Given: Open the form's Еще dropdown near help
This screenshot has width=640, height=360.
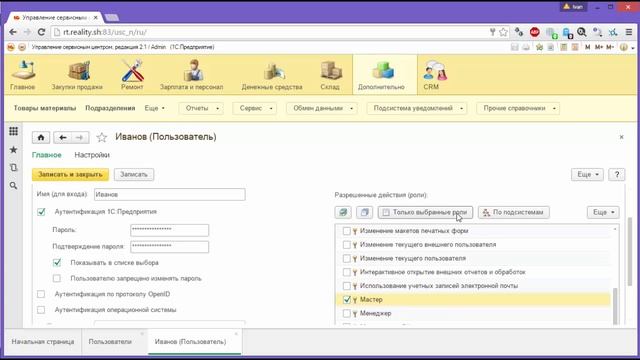Looking at the screenshot, I should pos(587,175).
